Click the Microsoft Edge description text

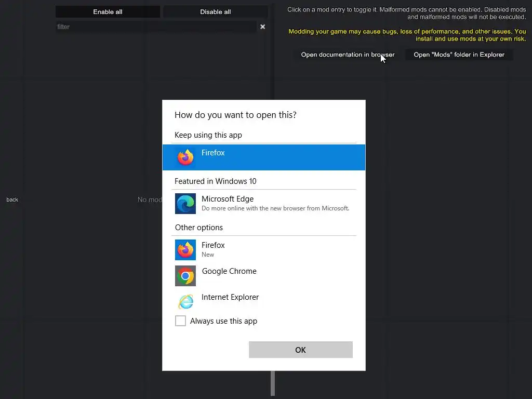tap(275, 208)
